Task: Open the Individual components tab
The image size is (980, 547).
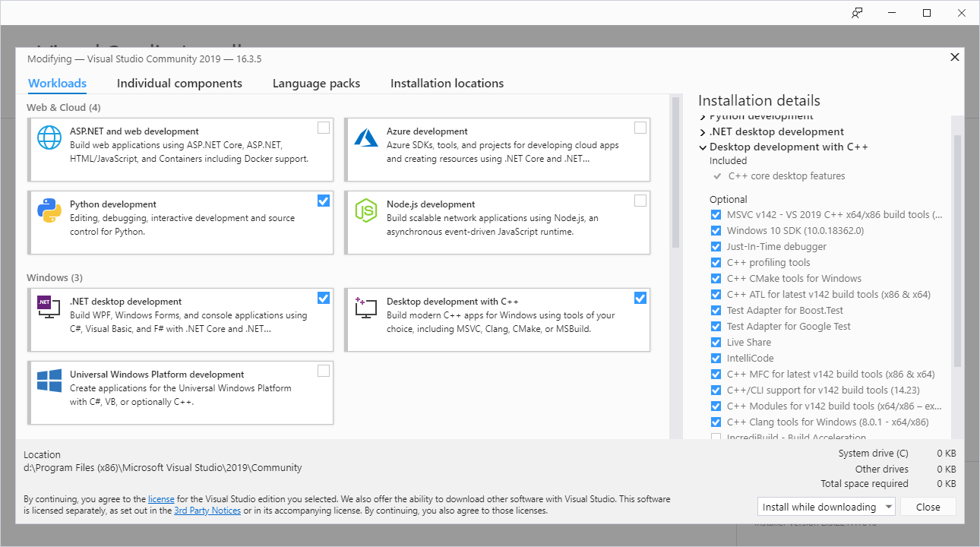Action: [x=179, y=84]
